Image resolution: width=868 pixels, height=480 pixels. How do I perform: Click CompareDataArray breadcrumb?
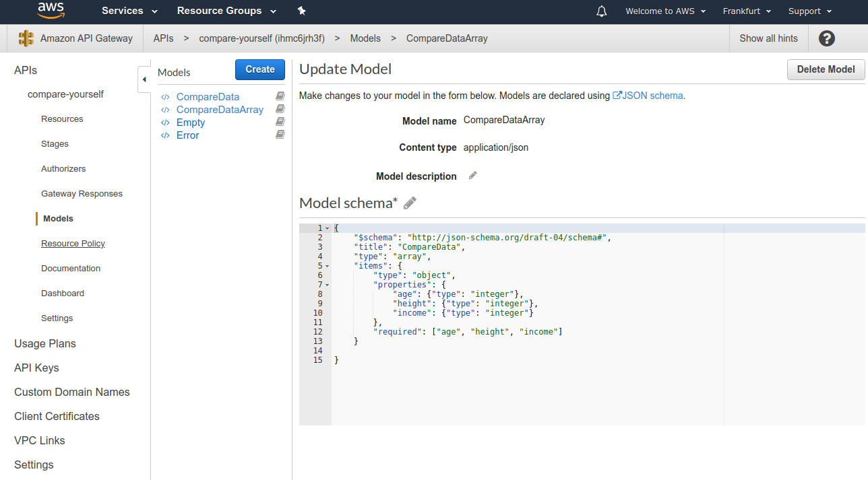tap(447, 38)
